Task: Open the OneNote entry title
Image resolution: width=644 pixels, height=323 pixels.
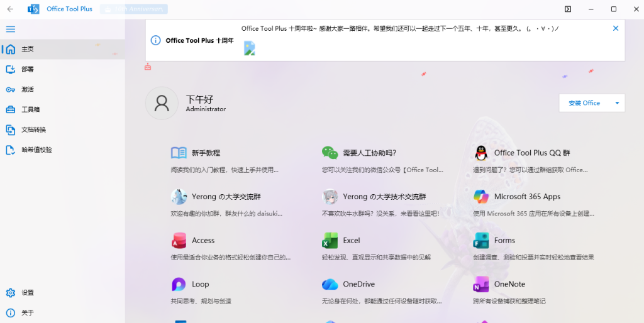Action: (509, 284)
